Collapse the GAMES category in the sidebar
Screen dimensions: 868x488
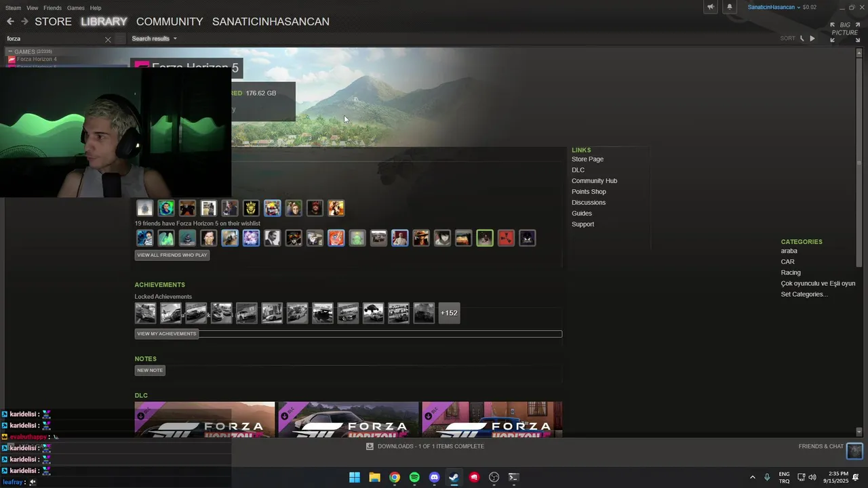tap(10, 52)
